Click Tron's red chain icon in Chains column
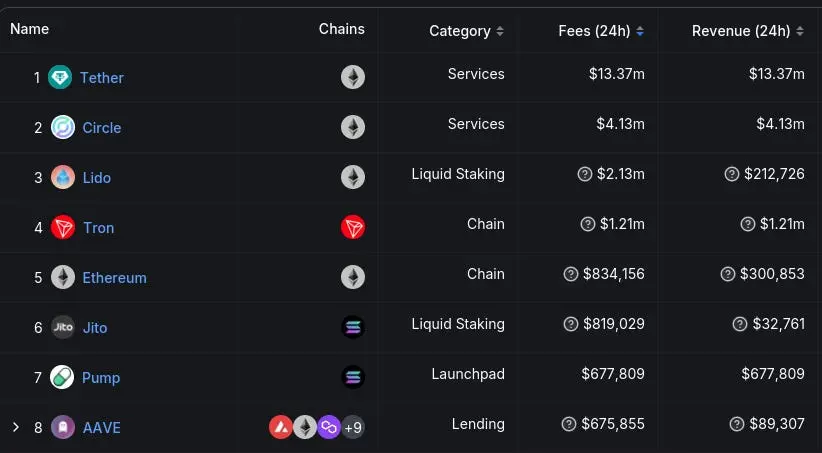 point(353,228)
